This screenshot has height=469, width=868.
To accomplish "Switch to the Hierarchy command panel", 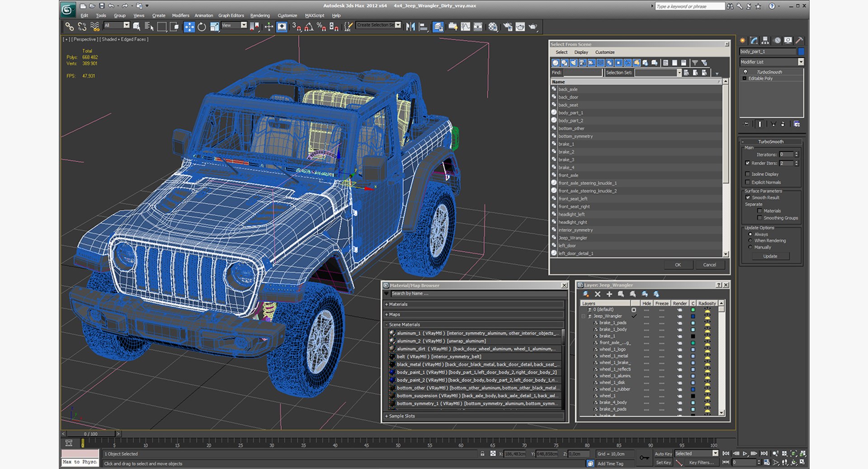I will pos(765,40).
